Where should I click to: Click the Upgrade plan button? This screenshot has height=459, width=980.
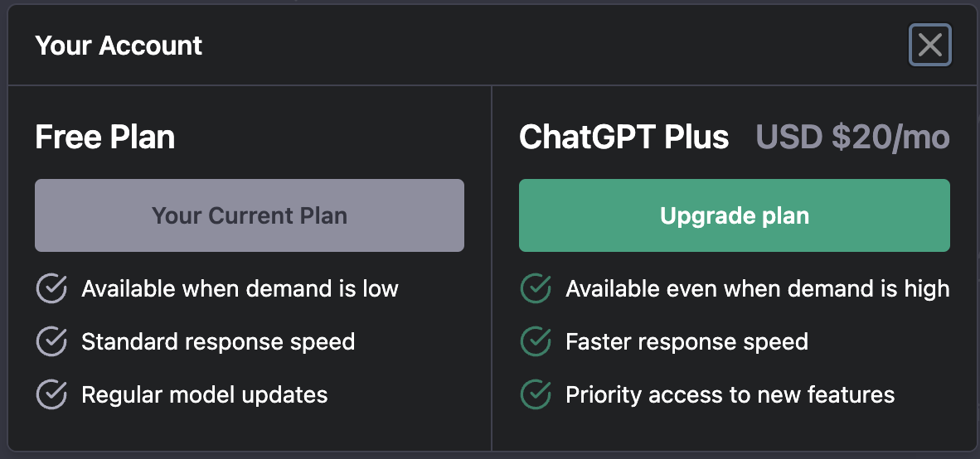click(734, 215)
